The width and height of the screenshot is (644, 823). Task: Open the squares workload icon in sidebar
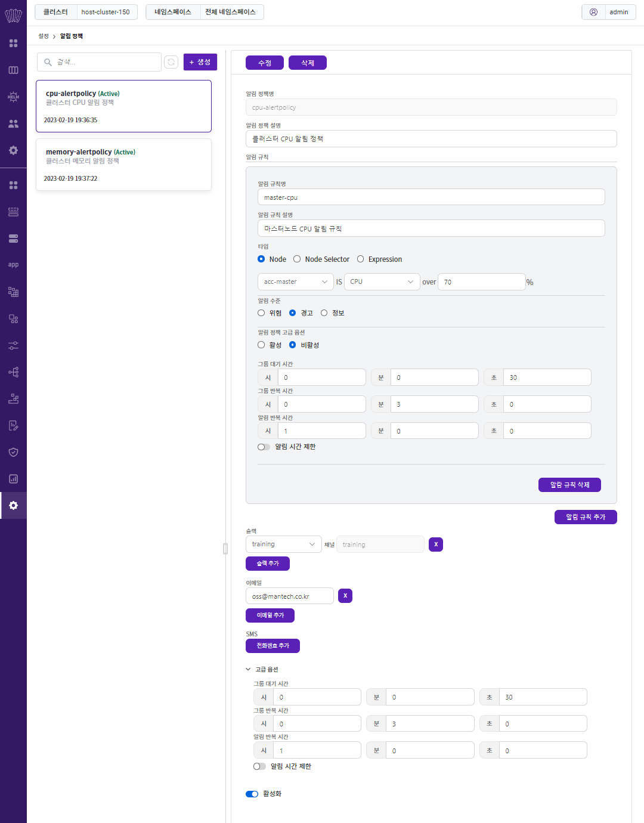(13, 318)
